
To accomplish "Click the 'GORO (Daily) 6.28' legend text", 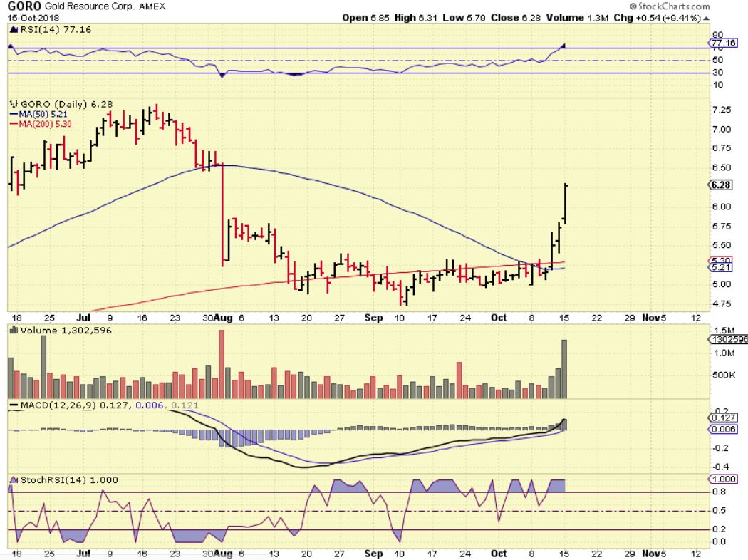I will 66,104.
